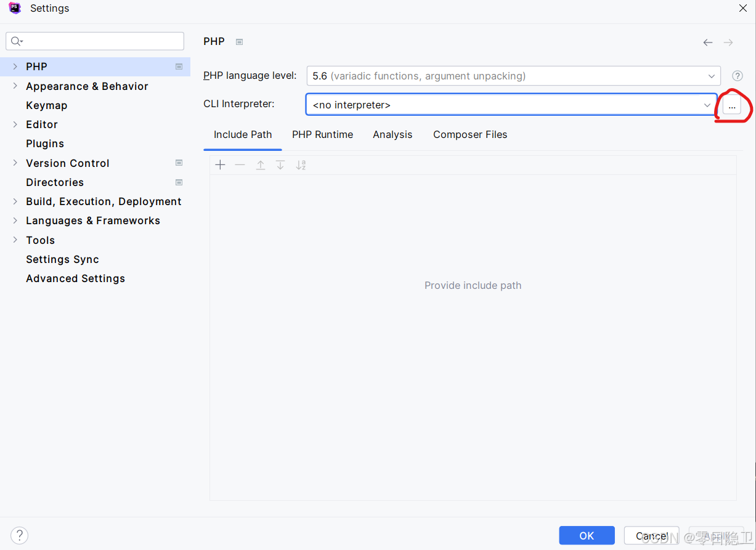756x550 pixels.
Task: Select Advanced Settings in tree
Action: (75, 278)
